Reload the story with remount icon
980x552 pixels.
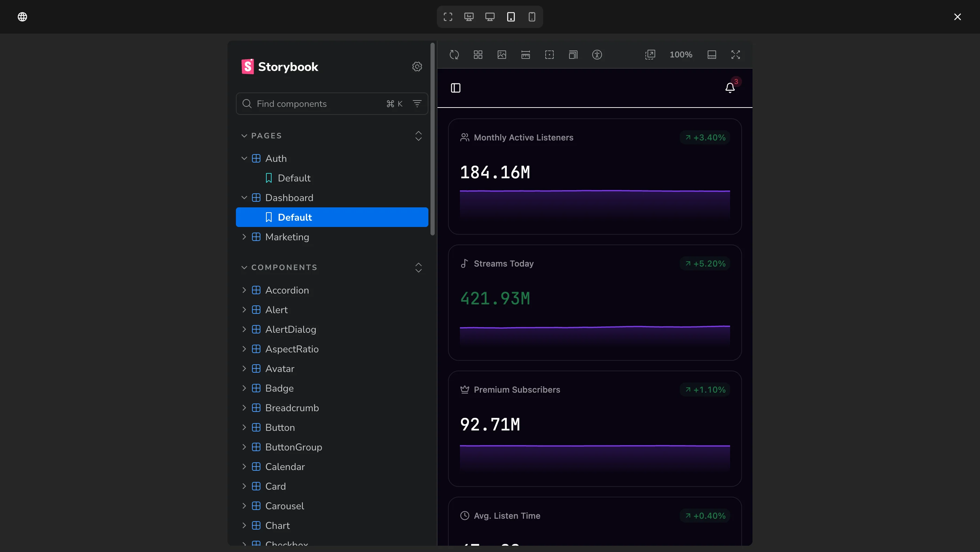[454, 55]
